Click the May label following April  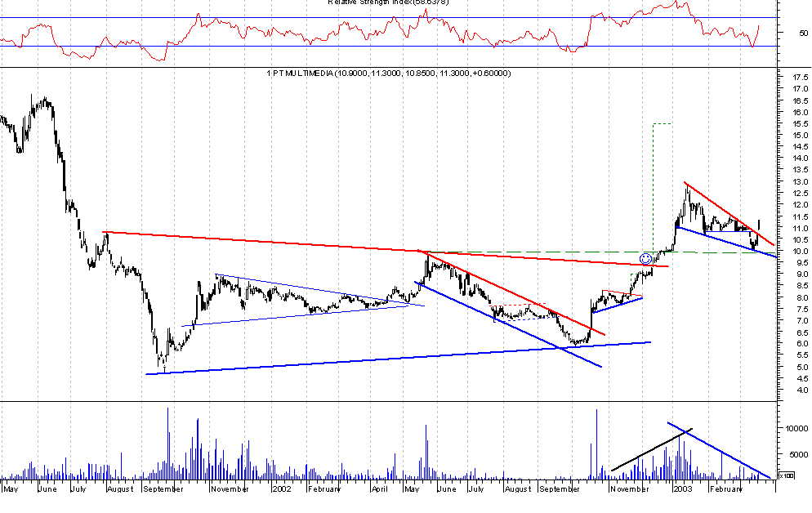click(413, 488)
